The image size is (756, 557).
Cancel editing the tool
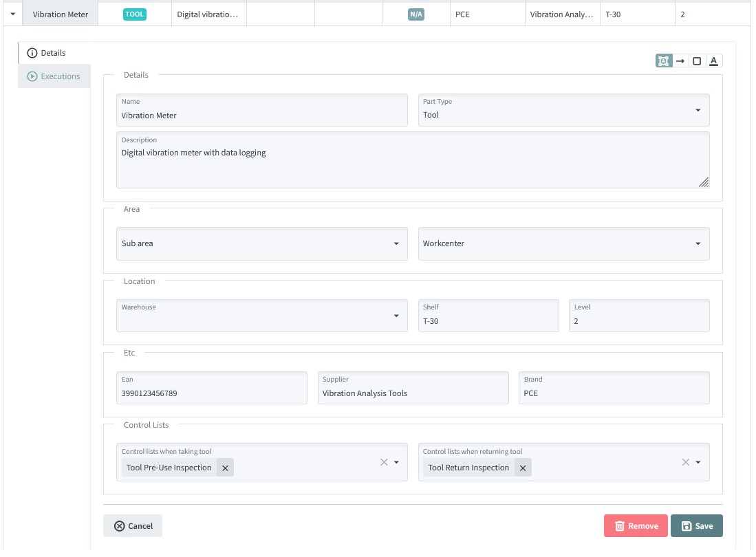(x=133, y=526)
